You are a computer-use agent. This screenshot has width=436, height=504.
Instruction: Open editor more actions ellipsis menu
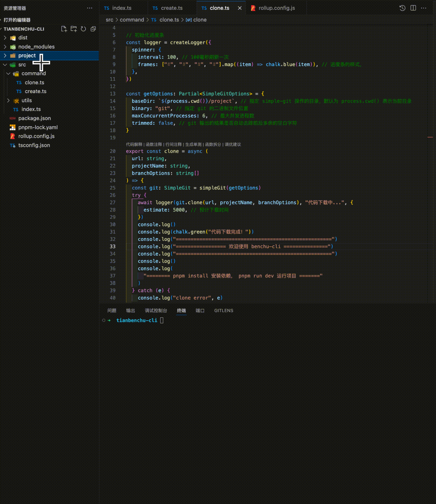point(424,8)
